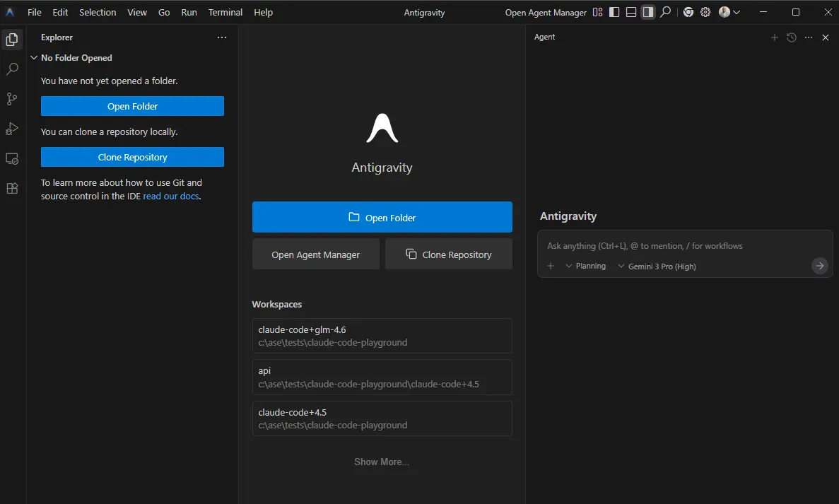The width and height of the screenshot is (839, 504).
Task: Open the browser (Chrome) icon in title bar
Action: click(688, 12)
